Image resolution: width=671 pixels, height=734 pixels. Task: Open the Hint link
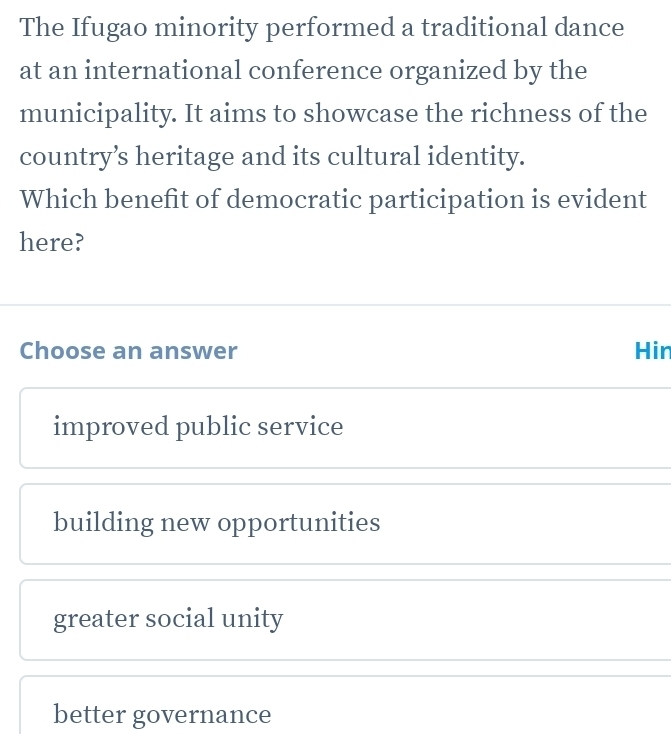pyautogui.click(x=651, y=351)
